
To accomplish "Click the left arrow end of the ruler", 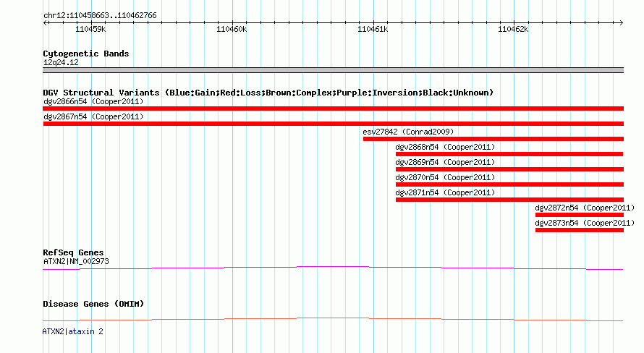I will tap(45, 23).
